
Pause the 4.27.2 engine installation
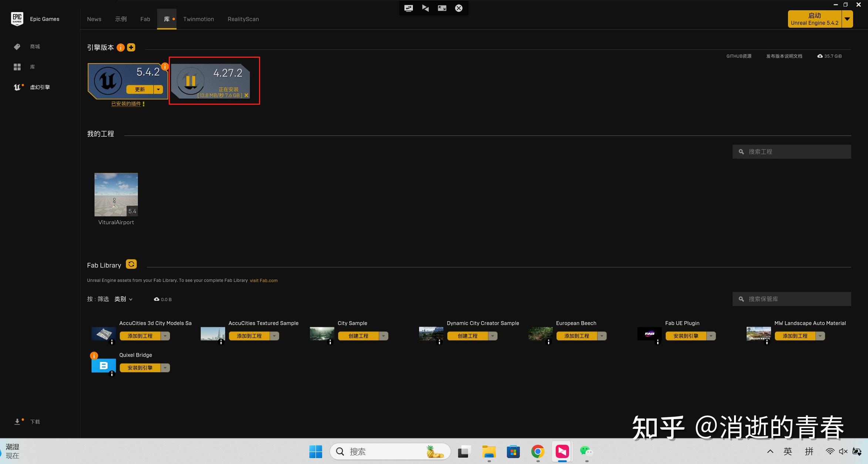tap(191, 81)
